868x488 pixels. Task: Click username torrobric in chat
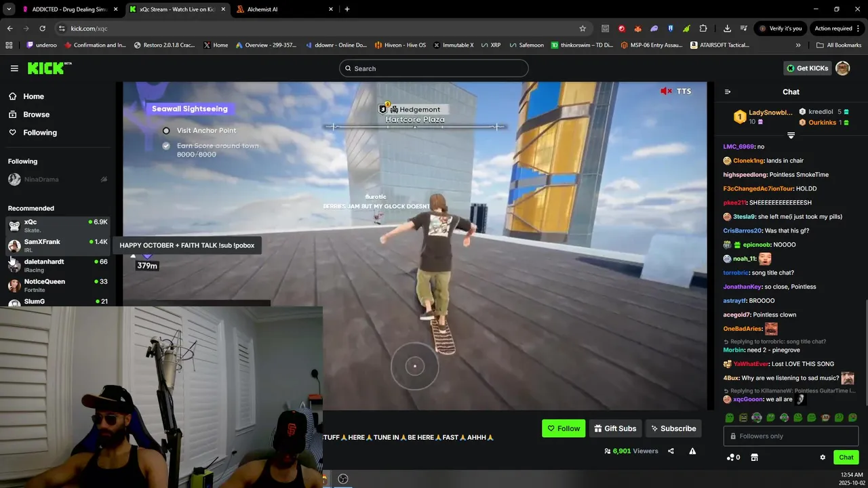point(736,272)
